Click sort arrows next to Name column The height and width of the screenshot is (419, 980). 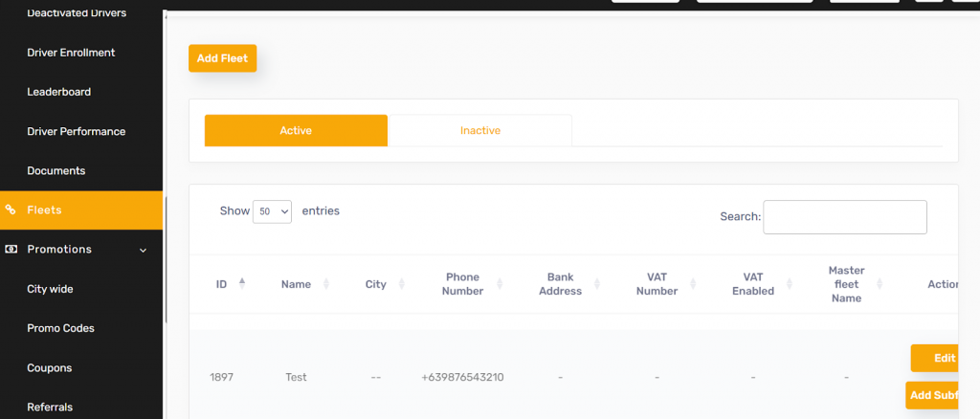(x=327, y=284)
